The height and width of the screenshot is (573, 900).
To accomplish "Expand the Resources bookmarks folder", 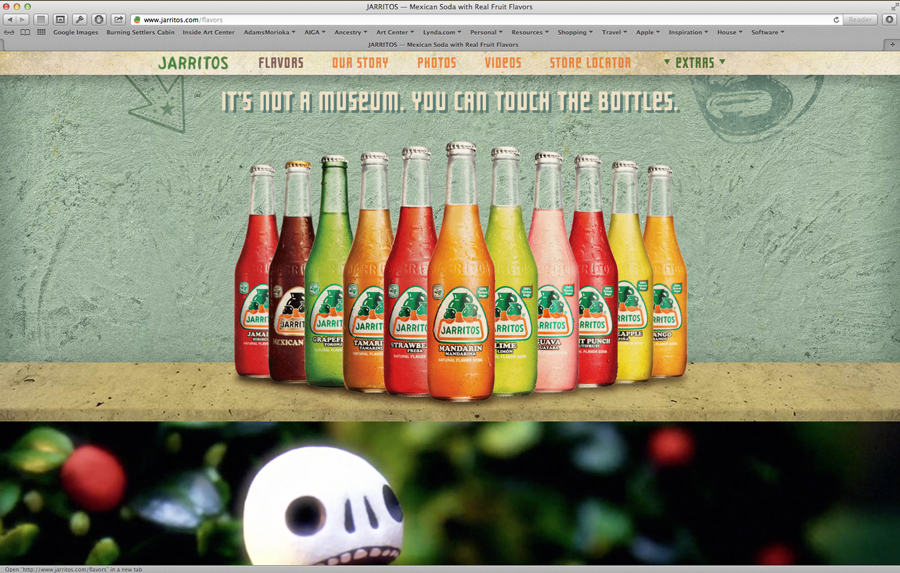I will [x=530, y=32].
